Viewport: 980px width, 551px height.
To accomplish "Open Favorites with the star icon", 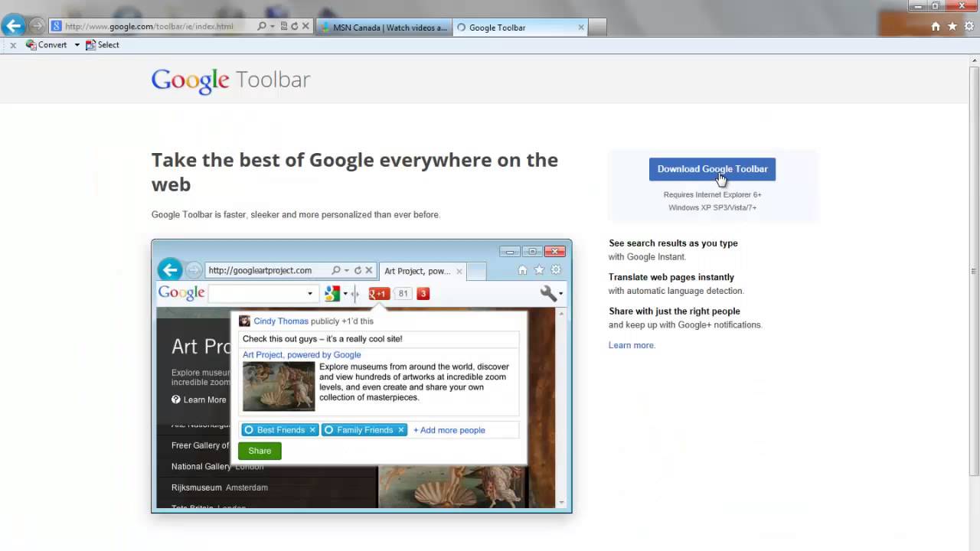I will [952, 26].
